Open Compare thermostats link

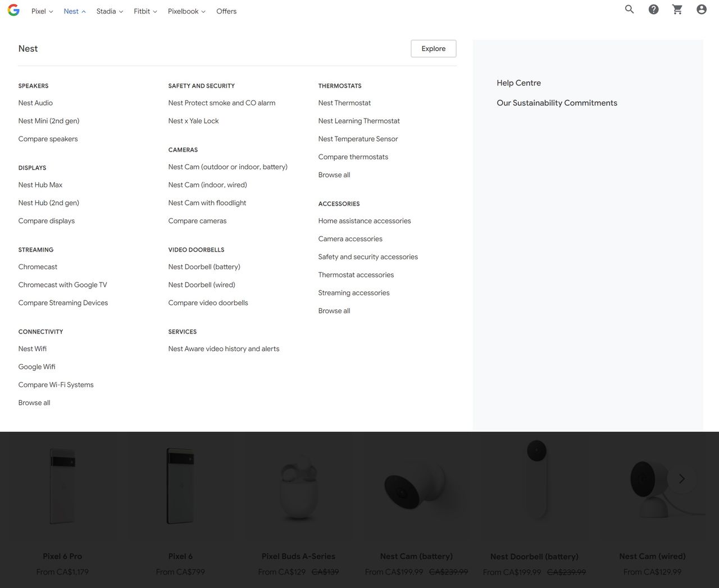pos(353,157)
